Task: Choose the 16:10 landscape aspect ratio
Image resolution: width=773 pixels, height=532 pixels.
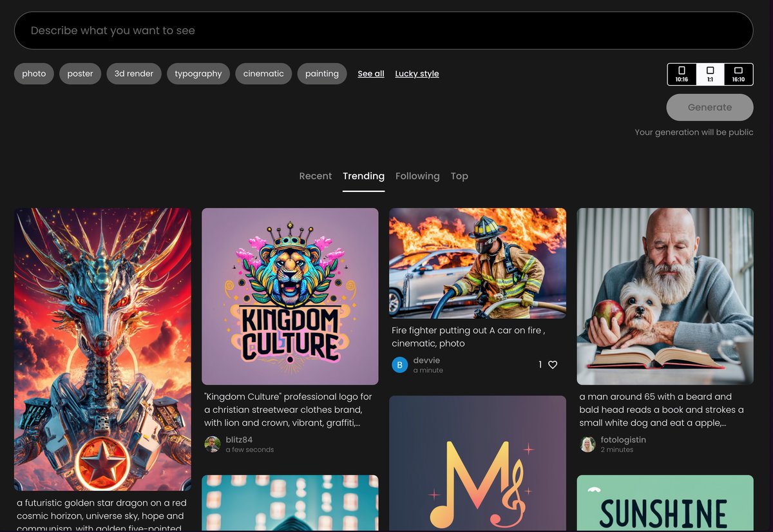Action: coord(738,74)
